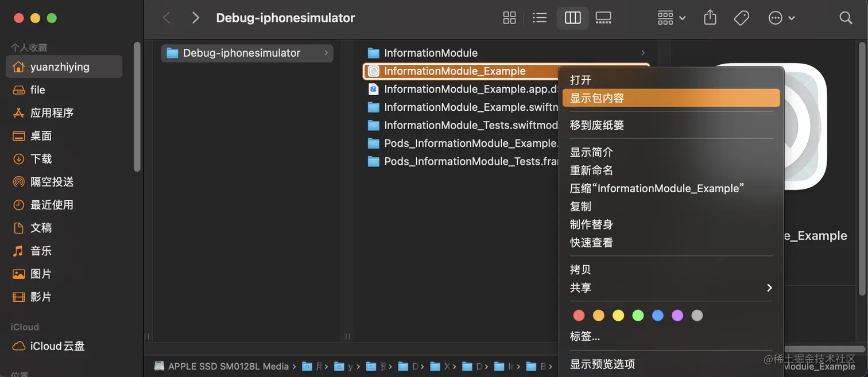Choose 快速查看 from context menu
Viewport: 868px width, 377px height.
point(671,242)
